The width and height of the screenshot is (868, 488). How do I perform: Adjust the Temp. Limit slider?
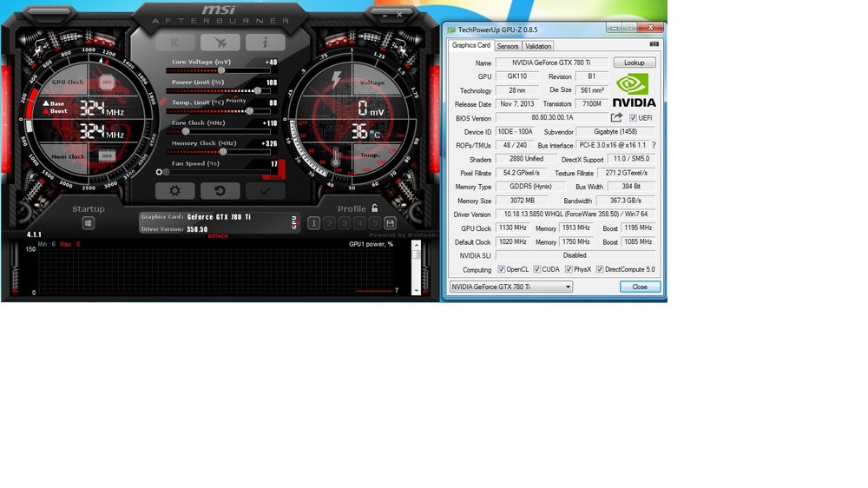coord(219,111)
